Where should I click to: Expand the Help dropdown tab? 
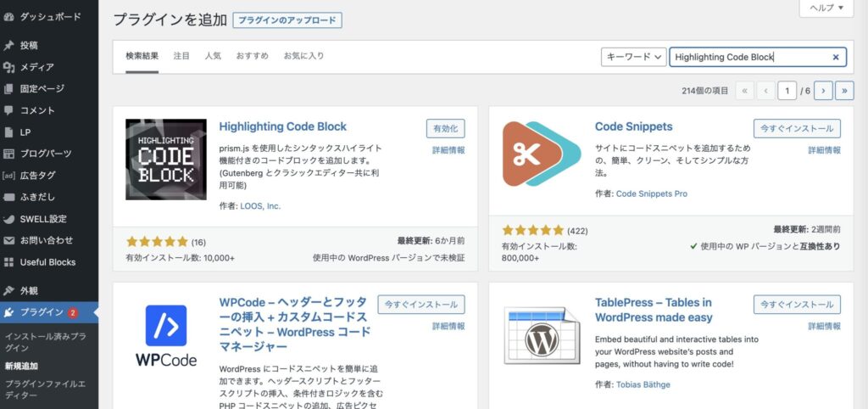pyautogui.click(x=826, y=8)
